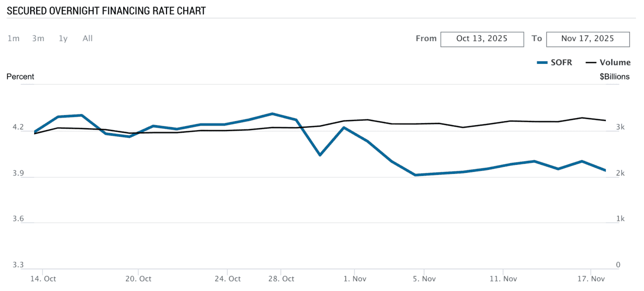Select the 1m time range
The width and height of the screenshot is (644, 291).
14,38
